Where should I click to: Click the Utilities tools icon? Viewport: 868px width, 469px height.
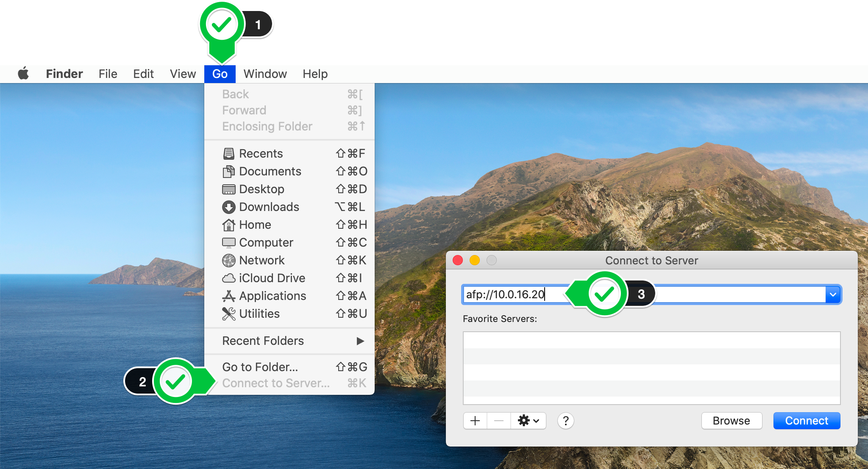(x=228, y=314)
